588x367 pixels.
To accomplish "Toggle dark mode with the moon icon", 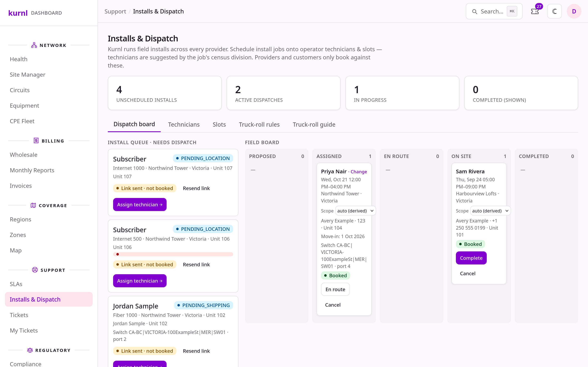I will click(x=554, y=11).
